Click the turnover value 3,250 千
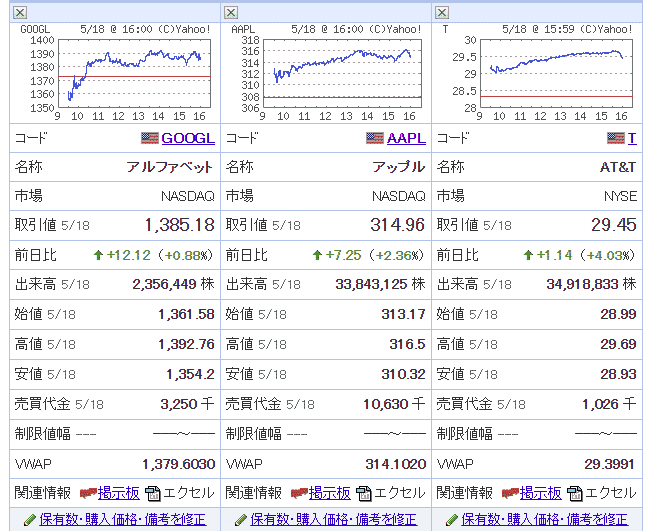Viewport: 647px width, 531px height. tap(187, 404)
